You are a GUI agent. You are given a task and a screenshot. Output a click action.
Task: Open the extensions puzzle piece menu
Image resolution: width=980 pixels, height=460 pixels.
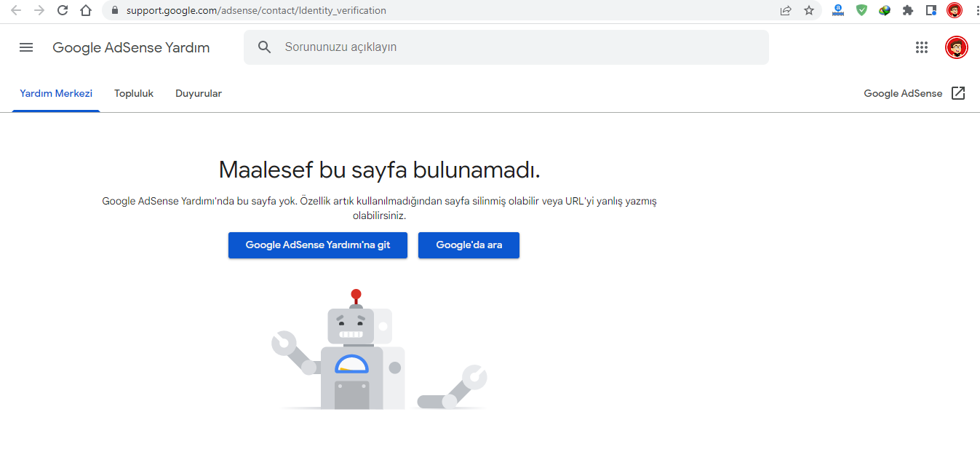pos(908,10)
